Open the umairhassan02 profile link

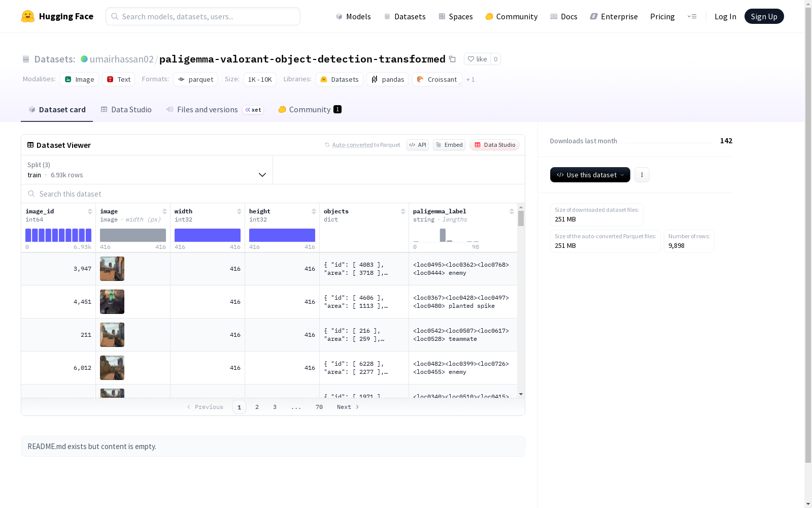[x=122, y=59]
